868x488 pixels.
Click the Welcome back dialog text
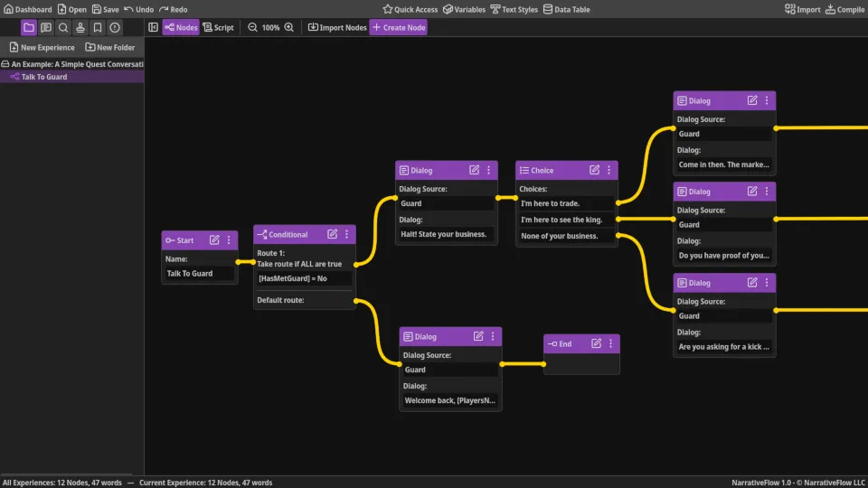point(450,400)
